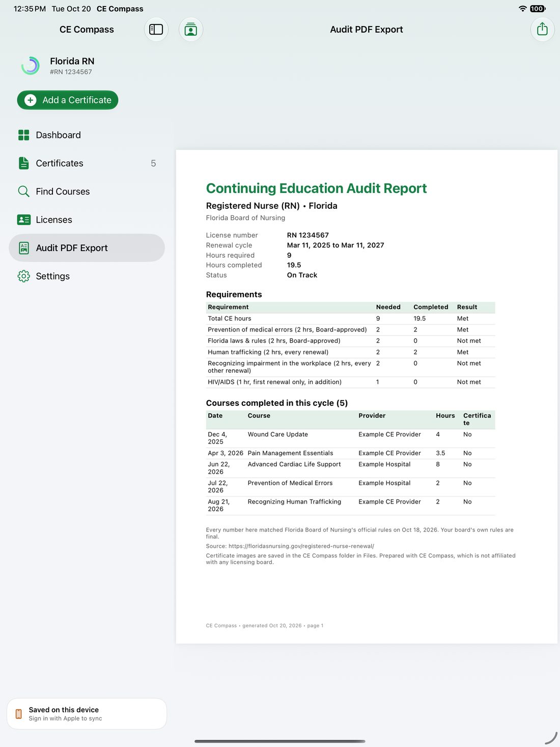Click the Audit PDF Export sidebar icon
Viewport: 560px width, 747px height.
pos(23,248)
